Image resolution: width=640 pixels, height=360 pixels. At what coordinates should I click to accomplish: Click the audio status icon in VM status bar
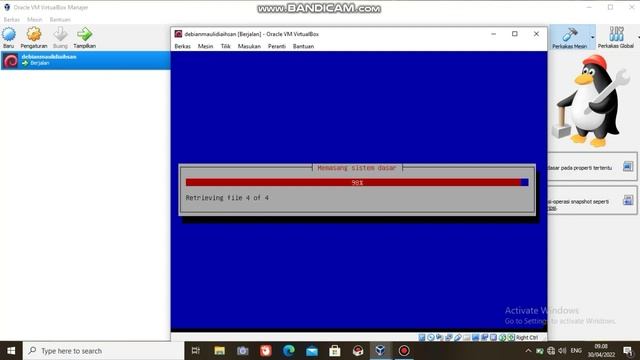pos(439,338)
